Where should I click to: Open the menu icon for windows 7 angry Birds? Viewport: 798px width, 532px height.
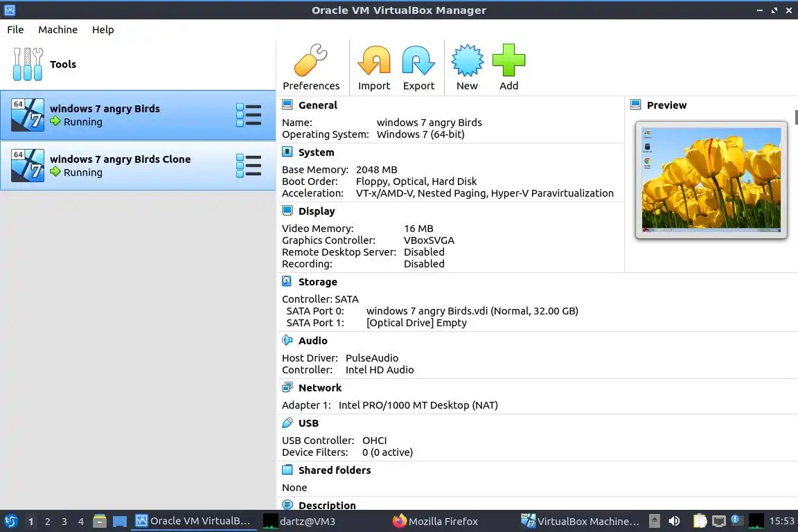click(x=249, y=115)
